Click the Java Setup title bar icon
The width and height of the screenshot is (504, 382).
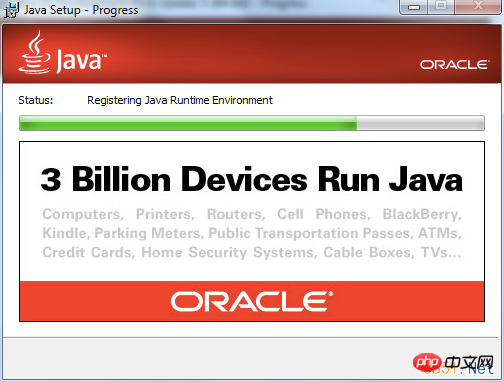[x=11, y=10]
